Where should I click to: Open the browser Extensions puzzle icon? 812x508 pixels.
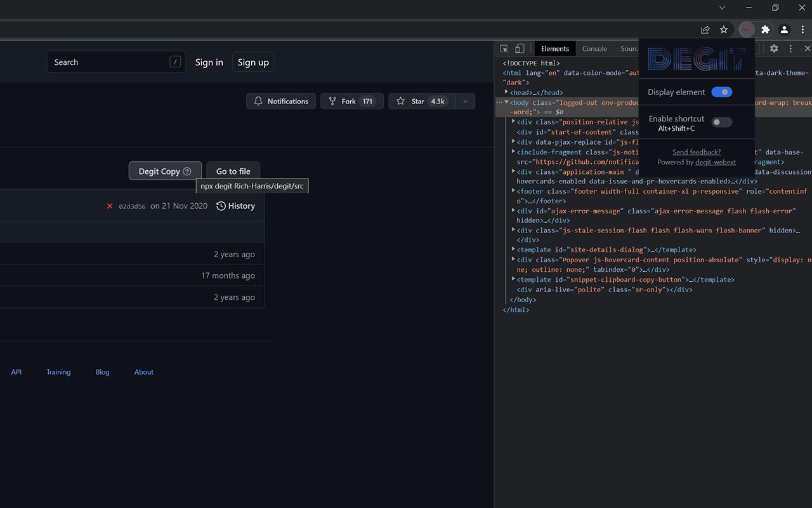click(x=766, y=29)
